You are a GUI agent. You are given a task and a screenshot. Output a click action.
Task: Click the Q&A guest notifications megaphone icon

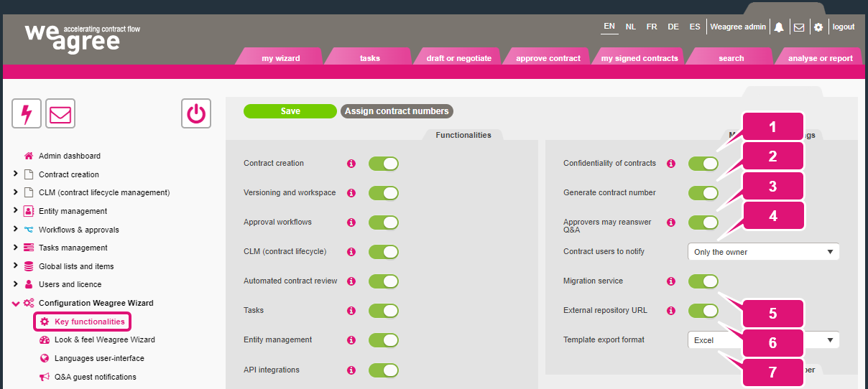click(x=45, y=377)
